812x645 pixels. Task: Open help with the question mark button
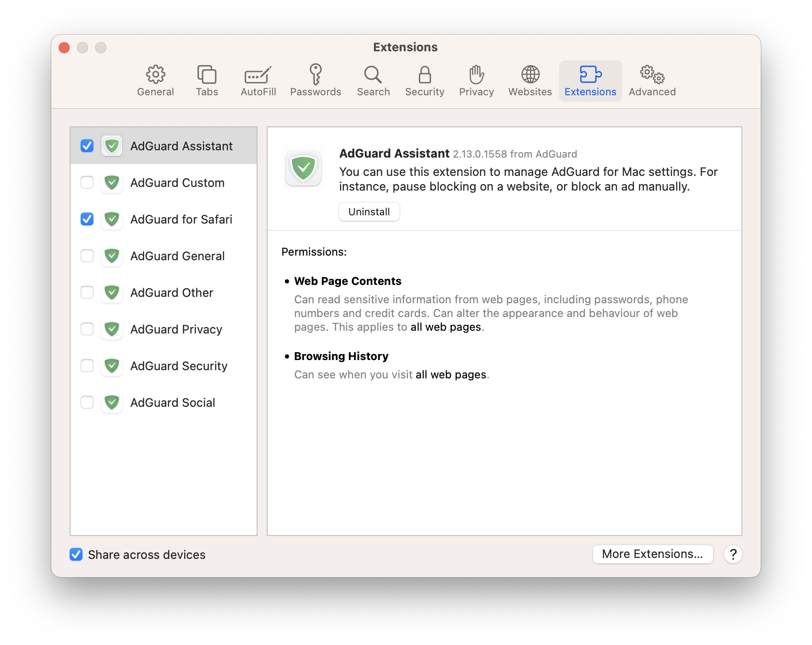click(733, 554)
